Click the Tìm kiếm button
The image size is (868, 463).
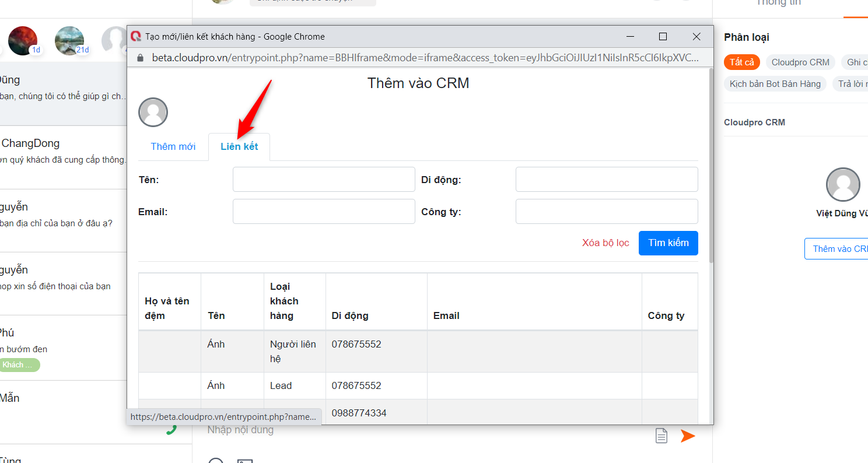[668, 243]
